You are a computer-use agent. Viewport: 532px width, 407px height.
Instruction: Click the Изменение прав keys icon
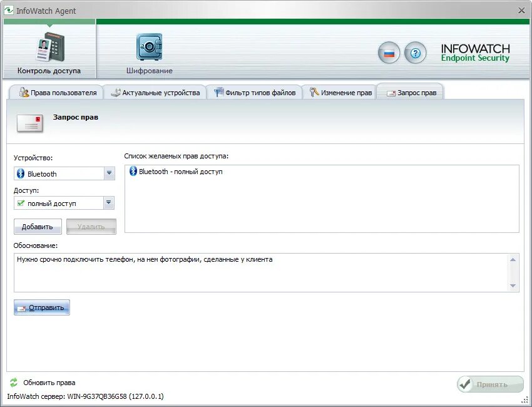coord(314,92)
